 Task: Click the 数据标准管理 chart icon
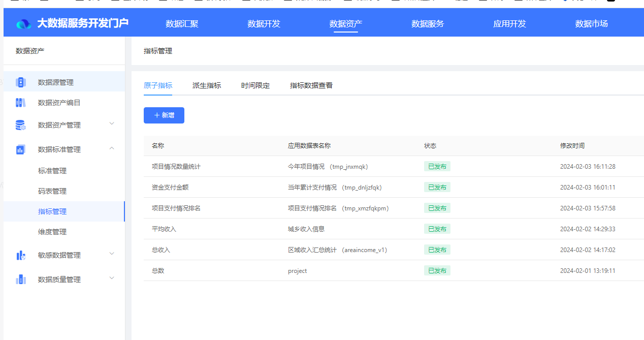20,149
